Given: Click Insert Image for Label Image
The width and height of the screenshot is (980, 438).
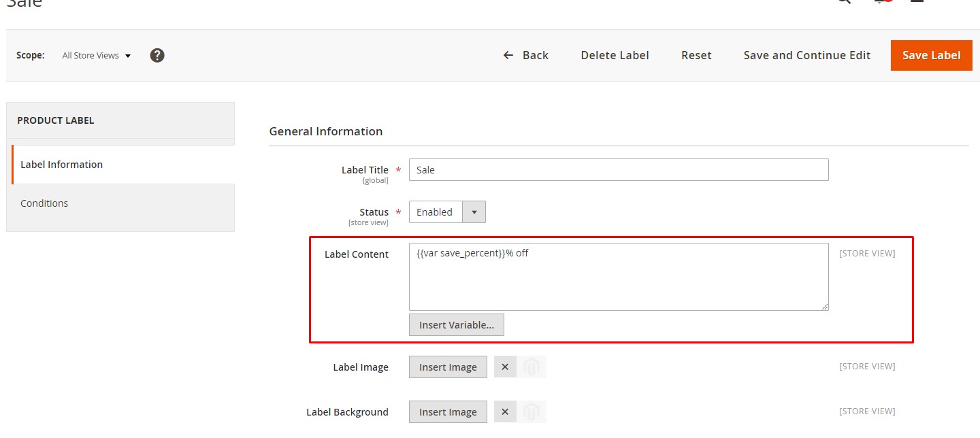Looking at the screenshot, I should click(448, 367).
